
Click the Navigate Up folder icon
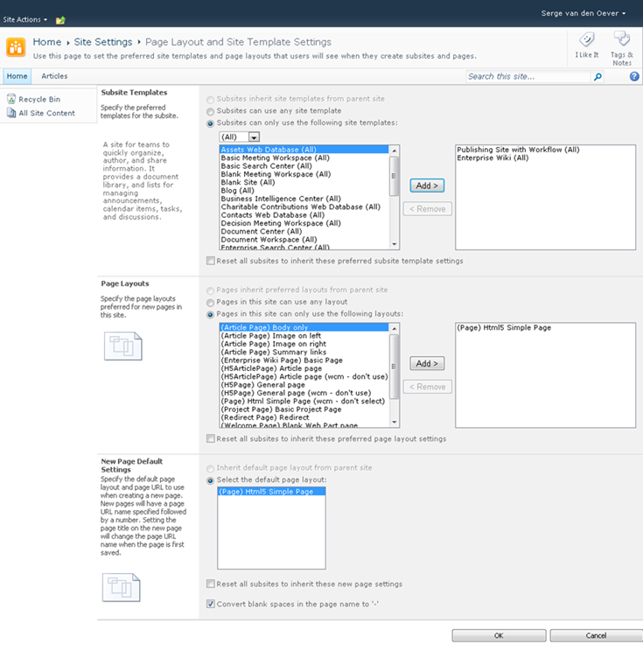coord(60,20)
